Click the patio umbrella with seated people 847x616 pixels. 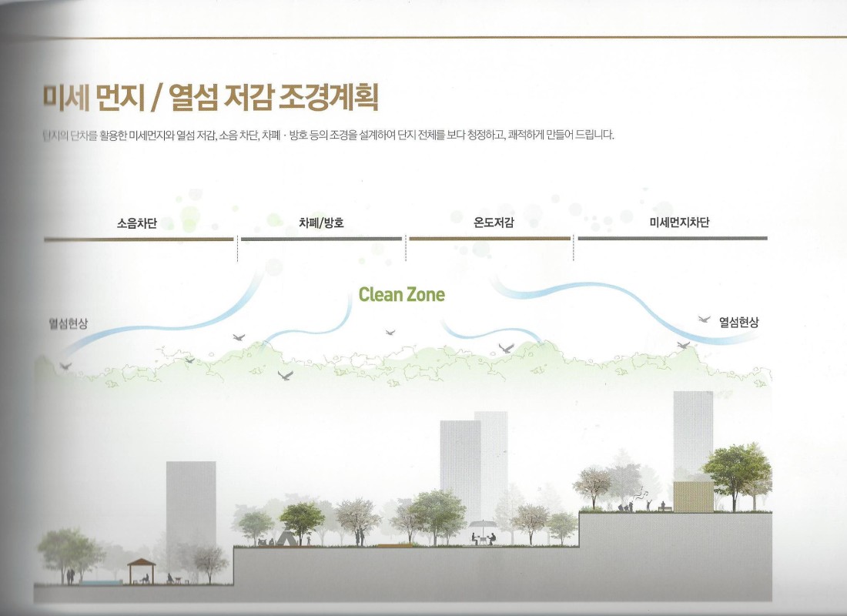[482, 532]
